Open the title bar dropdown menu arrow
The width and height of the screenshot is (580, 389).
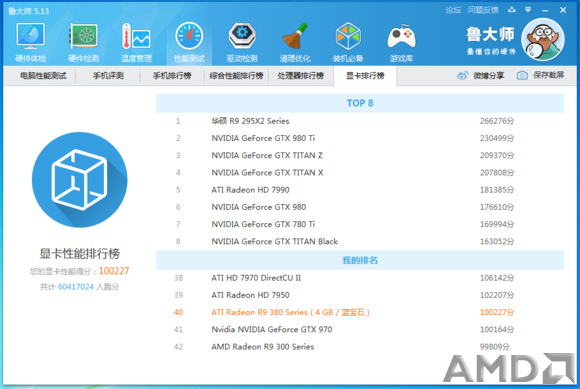(x=528, y=10)
